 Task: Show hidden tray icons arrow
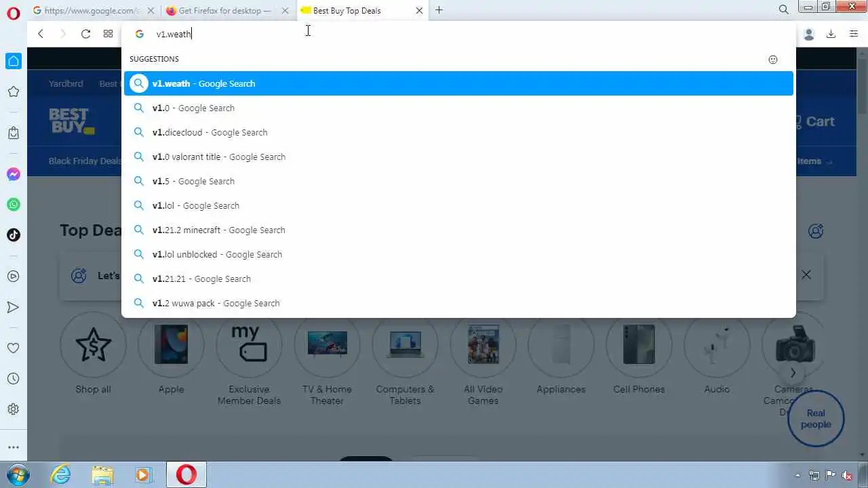click(797, 475)
